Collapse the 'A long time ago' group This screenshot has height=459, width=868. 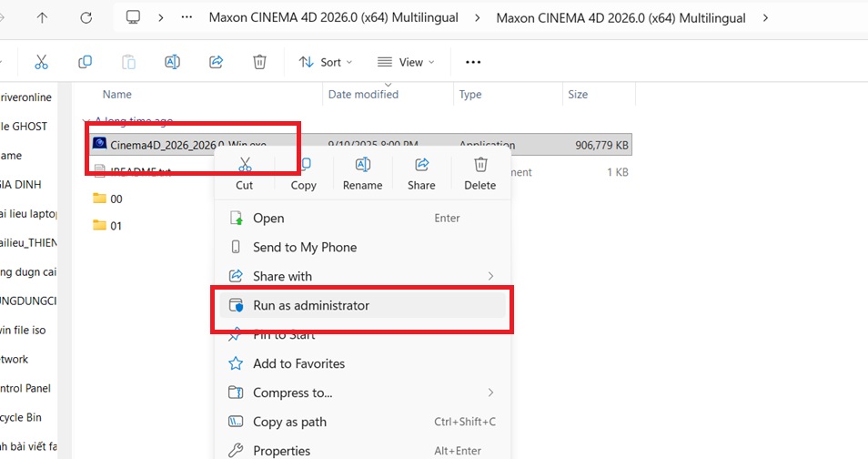pyautogui.click(x=86, y=120)
